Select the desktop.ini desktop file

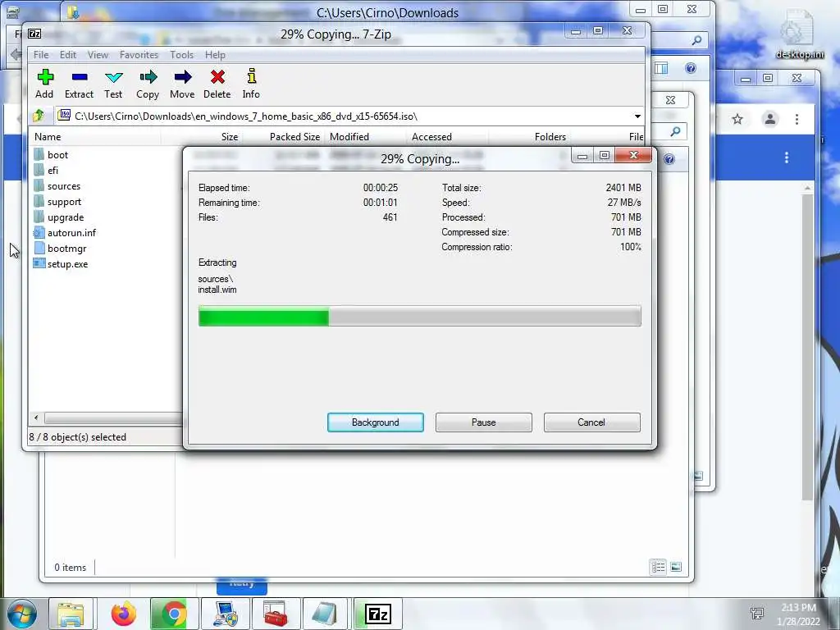799,34
